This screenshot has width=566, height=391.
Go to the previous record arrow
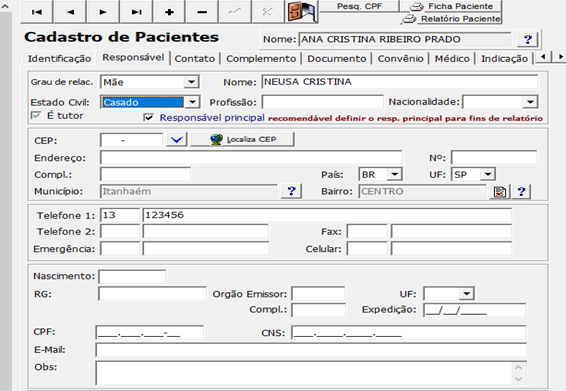point(70,12)
